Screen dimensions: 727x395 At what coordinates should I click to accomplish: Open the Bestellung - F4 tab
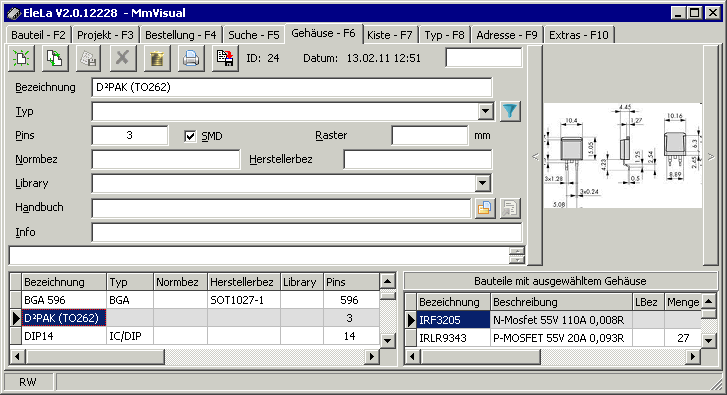(180, 35)
